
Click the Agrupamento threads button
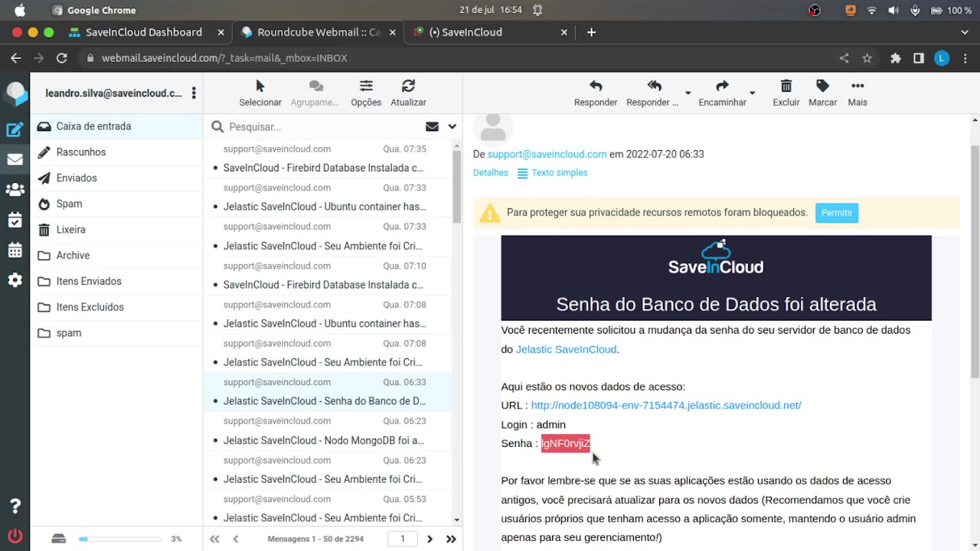tap(315, 93)
